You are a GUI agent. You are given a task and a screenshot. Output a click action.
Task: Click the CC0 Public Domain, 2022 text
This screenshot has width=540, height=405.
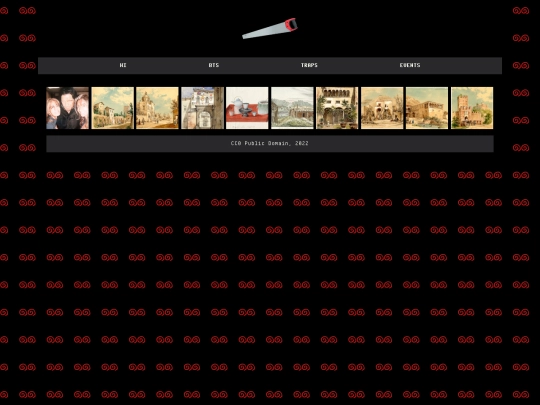click(x=270, y=143)
